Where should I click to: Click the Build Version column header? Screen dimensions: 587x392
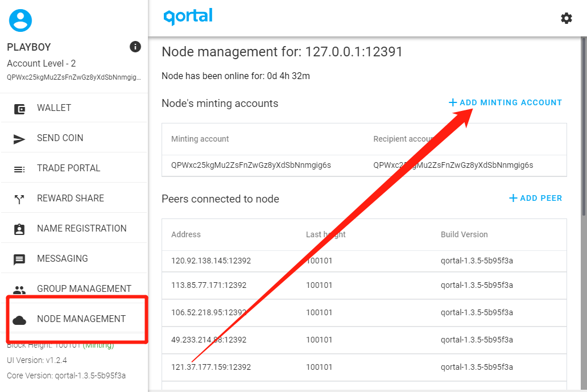pos(464,234)
